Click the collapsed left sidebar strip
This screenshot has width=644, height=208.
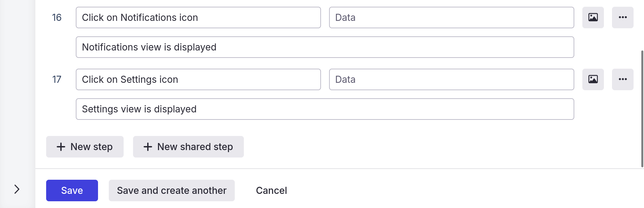point(18,101)
